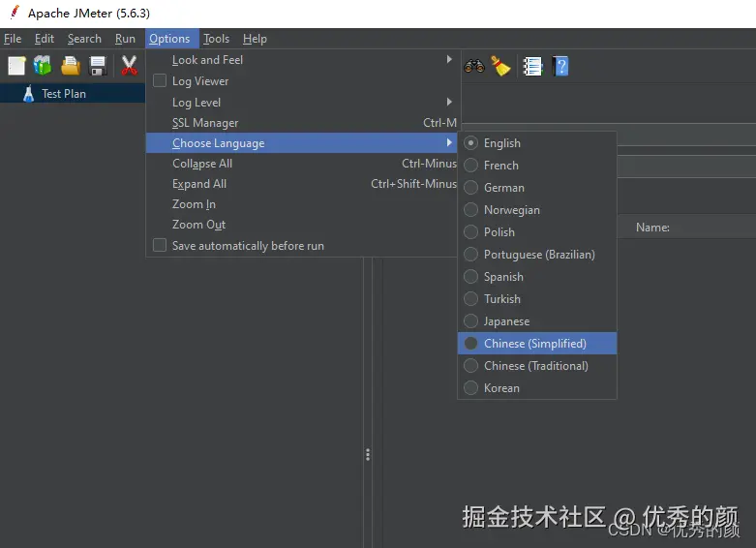Screen dimensions: 756x548
Task: Click the Help question mark icon
Action: (x=560, y=66)
